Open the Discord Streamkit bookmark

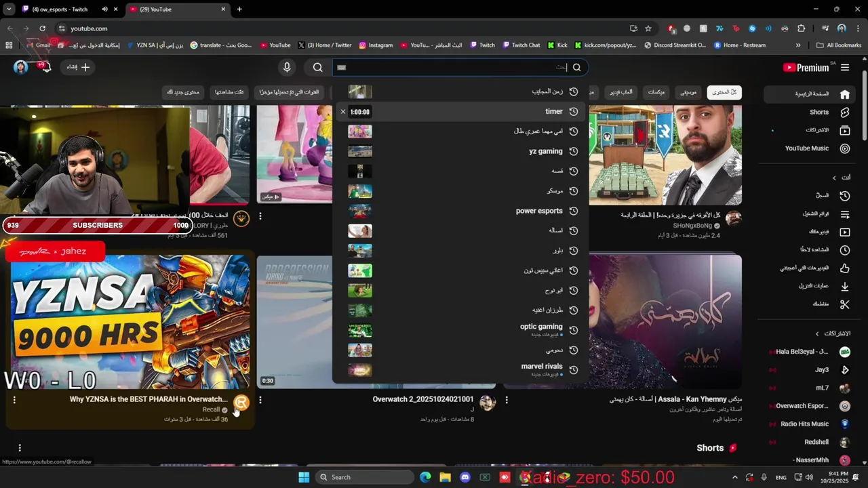pyautogui.click(x=675, y=45)
